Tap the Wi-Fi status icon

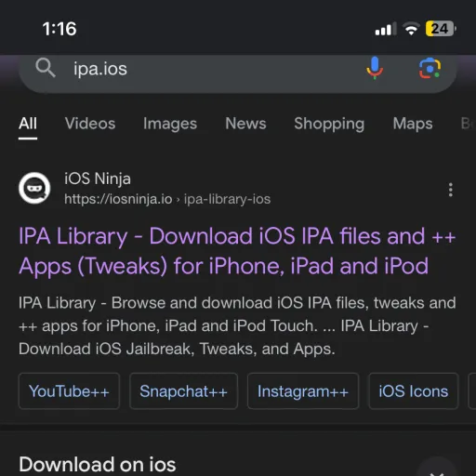411,29
